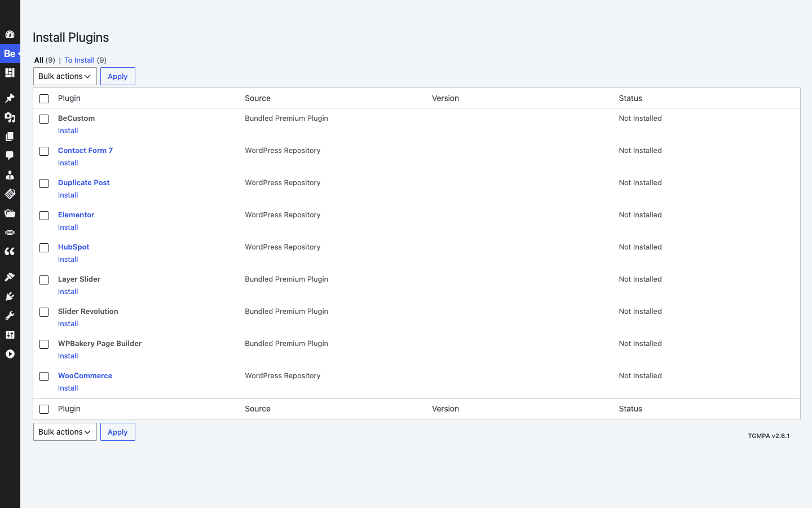Image resolution: width=812 pixels, height=508 pixels.
Task: Click the BeCustom plugin name text
Action: pos(77,118)
